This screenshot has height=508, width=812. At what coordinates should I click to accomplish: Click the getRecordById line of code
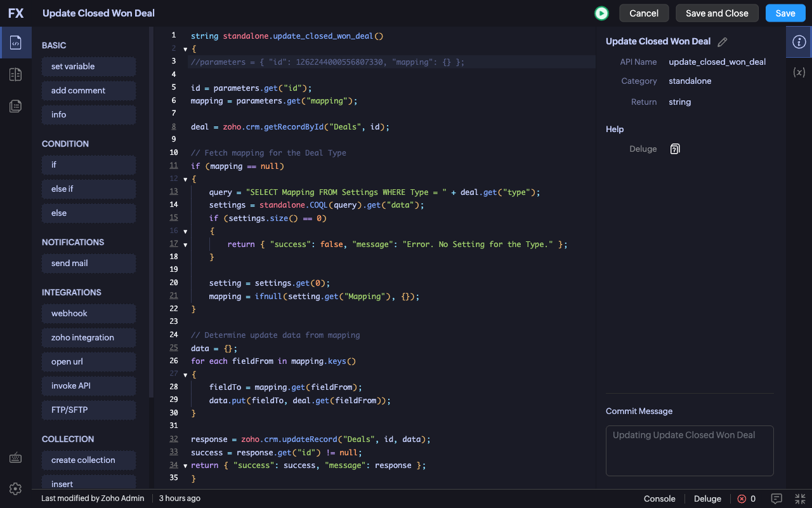[x=290, y=127]
